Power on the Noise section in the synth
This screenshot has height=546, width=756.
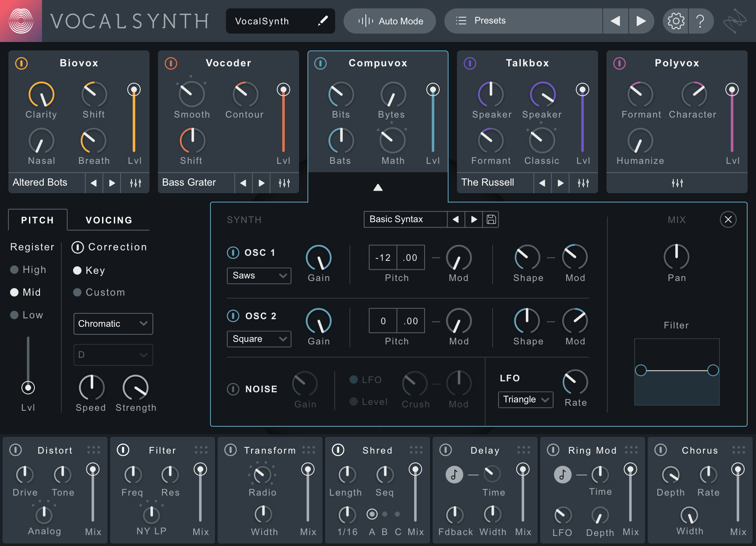(234, 389)
